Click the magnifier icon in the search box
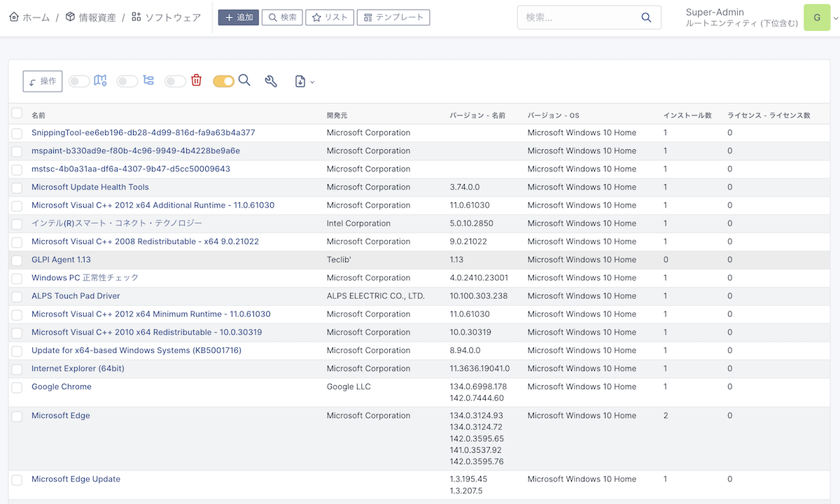Image resolution: width=840 pixels, height=504 pixels. tap(645, 17)
